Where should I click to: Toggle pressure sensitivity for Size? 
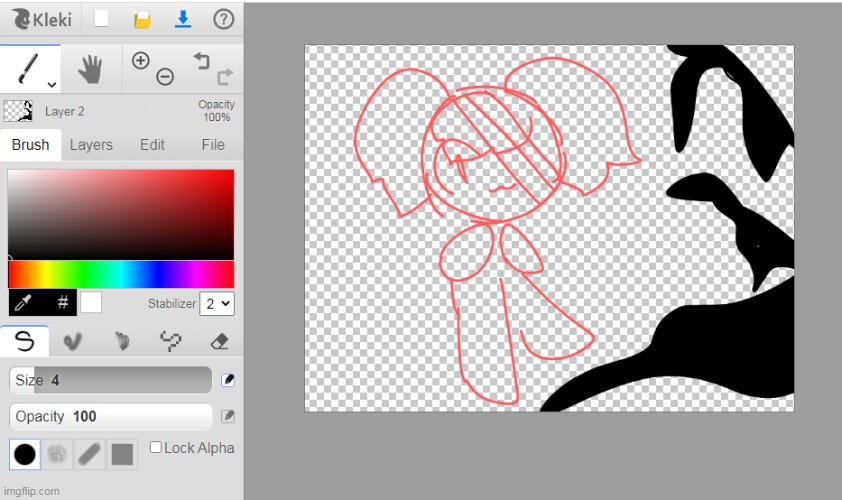[228, 380]
